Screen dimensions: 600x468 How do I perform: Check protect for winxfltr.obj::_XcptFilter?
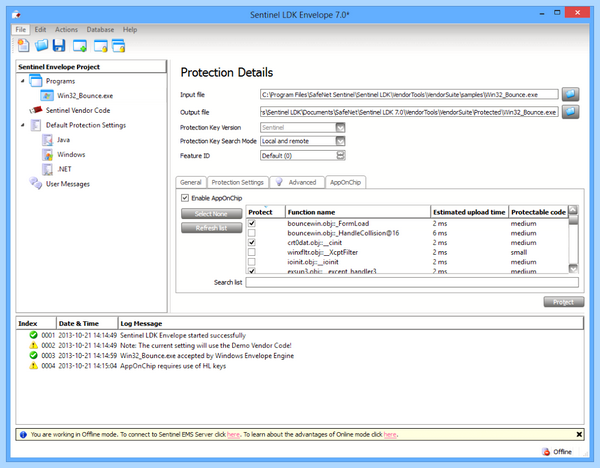click(252, 252)
